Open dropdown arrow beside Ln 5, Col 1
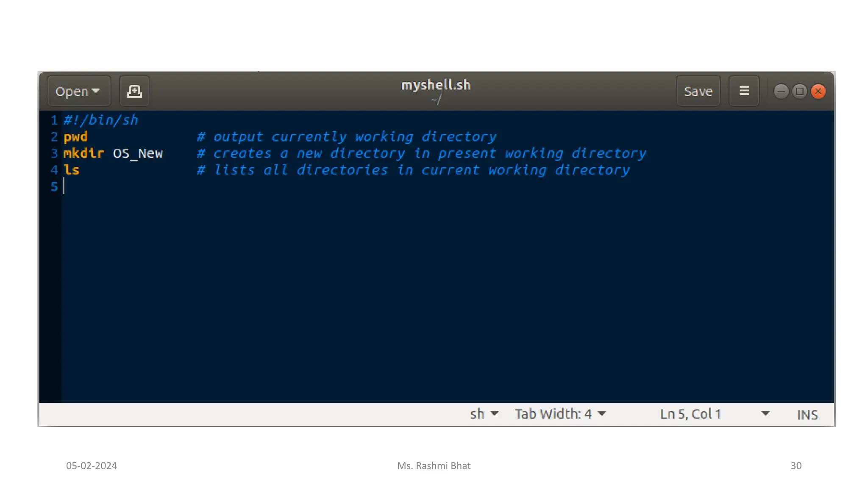 tap(765, 414)
